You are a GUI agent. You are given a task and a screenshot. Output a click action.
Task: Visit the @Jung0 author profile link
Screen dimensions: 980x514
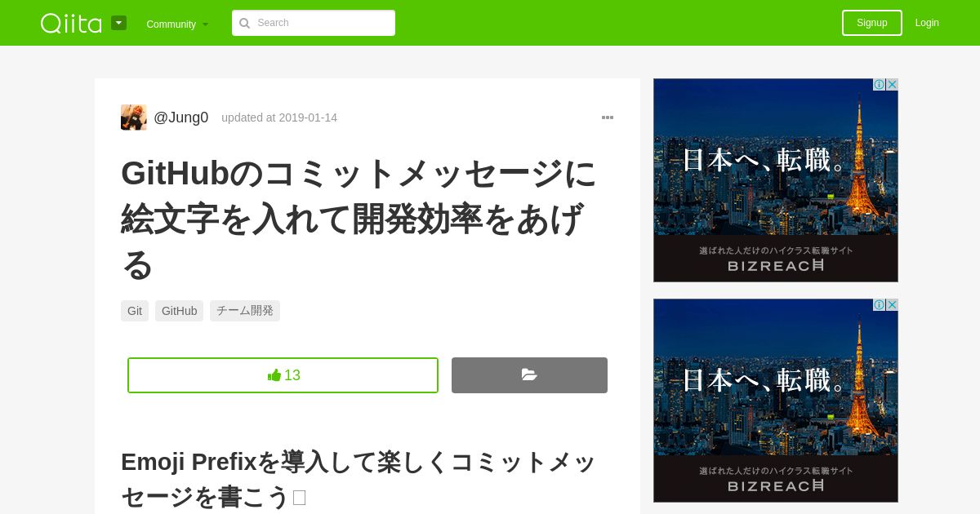pyautogui.click(x=181, y=117)
